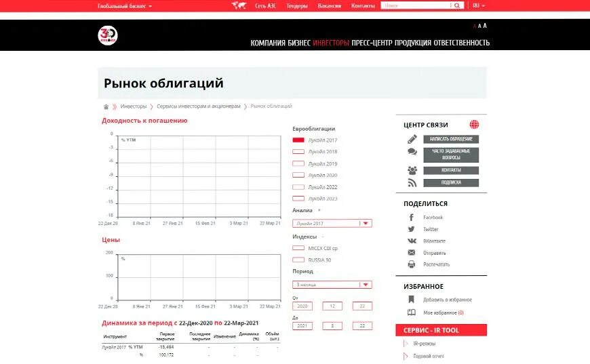Open the Бизнес menu

point(299,43)
